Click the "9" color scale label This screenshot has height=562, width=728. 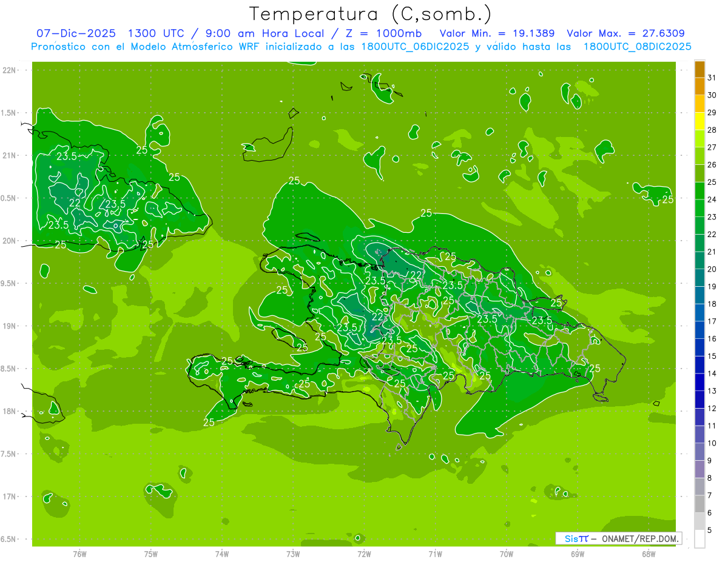pyautogui.click(x=709, y=461)
